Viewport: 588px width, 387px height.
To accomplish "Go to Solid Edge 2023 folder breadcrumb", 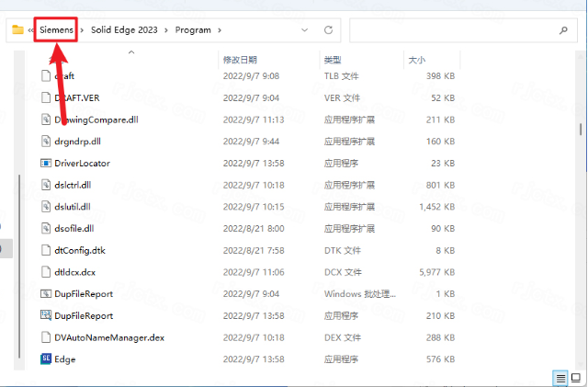I will (124, 30).
